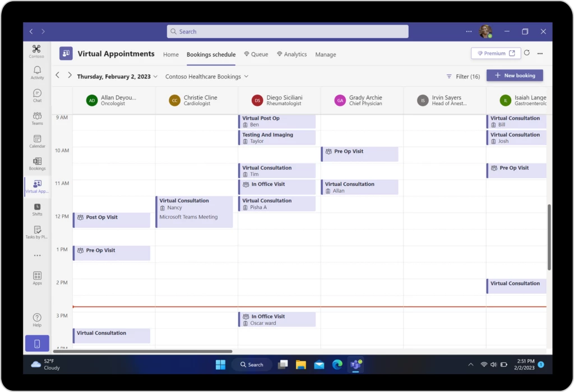The height and width of the screenshot is (392, 574).
Task: Open Tasks by Planner in the sidebar
Action: [37, 233]
